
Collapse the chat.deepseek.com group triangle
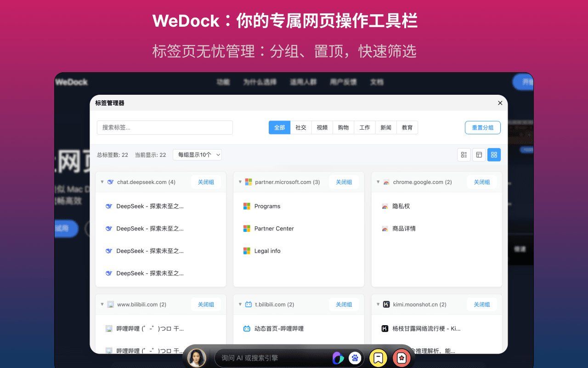(102, 182)
